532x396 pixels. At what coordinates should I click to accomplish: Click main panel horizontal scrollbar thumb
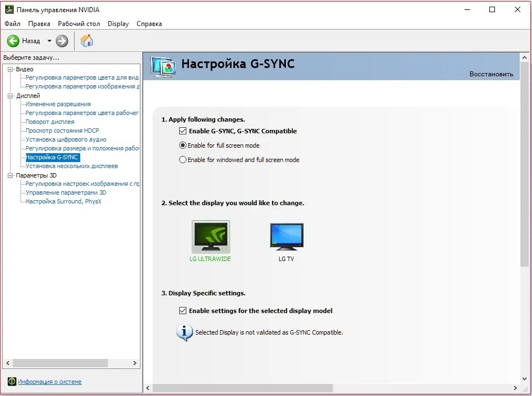point(243,388)
